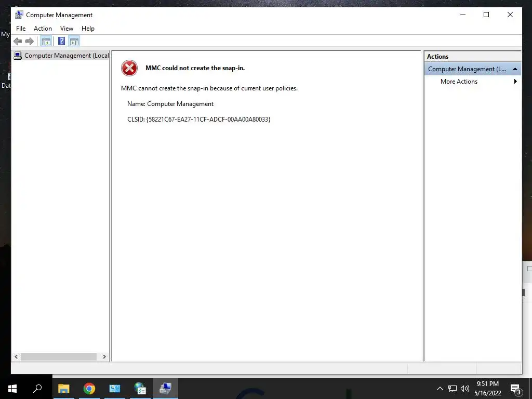Image resolution: width=532 pixels, height=399 pixels.
Task: Open the View menu
Action: [66, 29]
